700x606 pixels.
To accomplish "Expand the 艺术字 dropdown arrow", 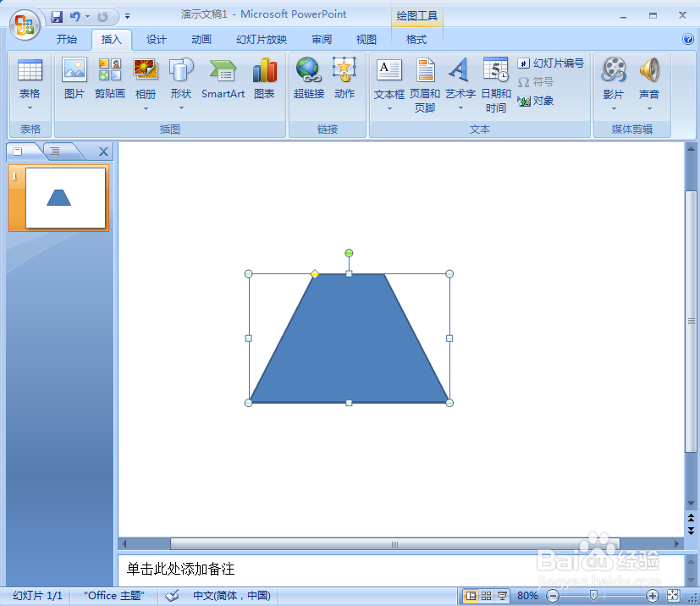I will (460, 108).
